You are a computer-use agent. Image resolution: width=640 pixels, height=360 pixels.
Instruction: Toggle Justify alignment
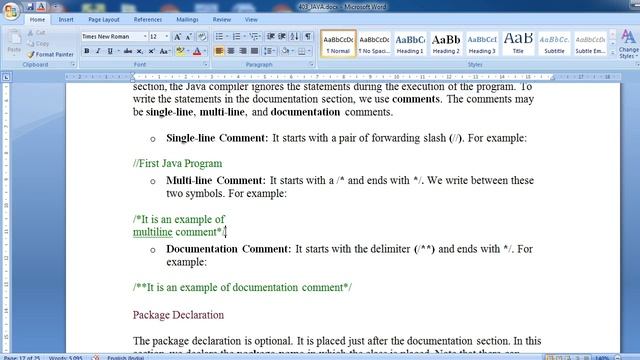(254, 51)
